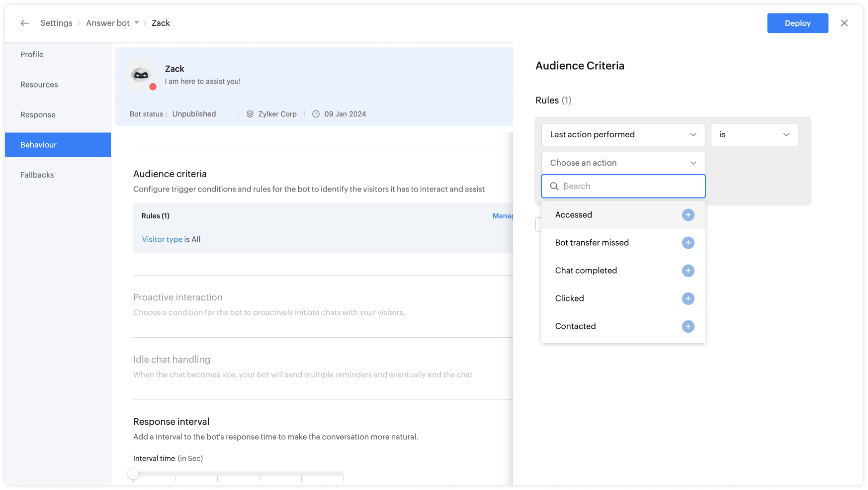Switch to the Resources section
The height and width of the screenshot is (490, 868).
point(39,85)
